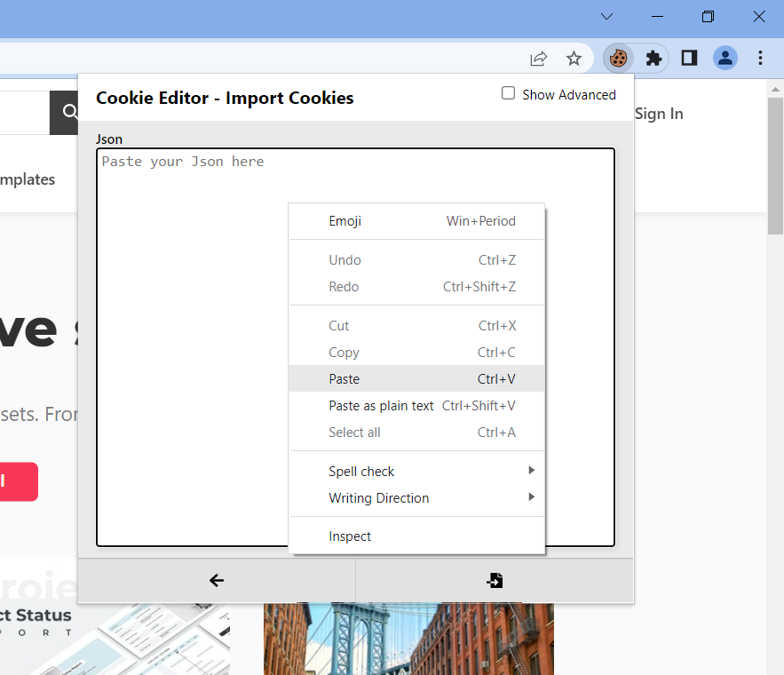784x675 pixels.
Task: Open the user profile avatar
Action: [725, 59]
